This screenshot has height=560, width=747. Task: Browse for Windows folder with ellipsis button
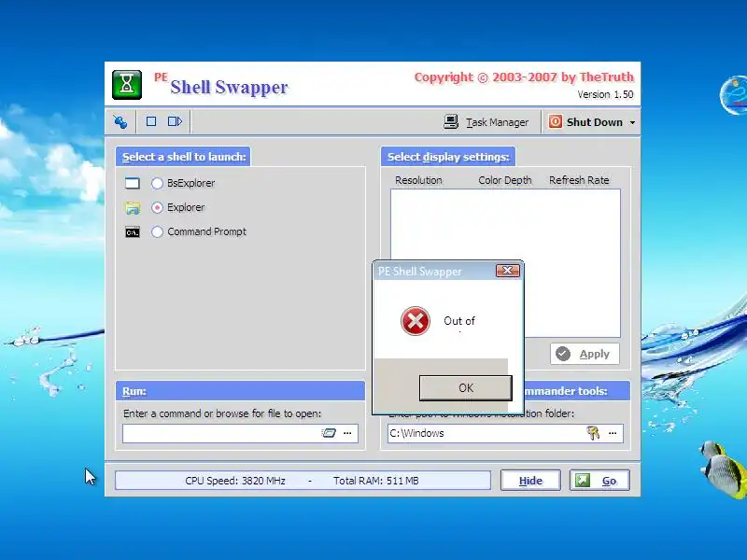pos(613,433)
